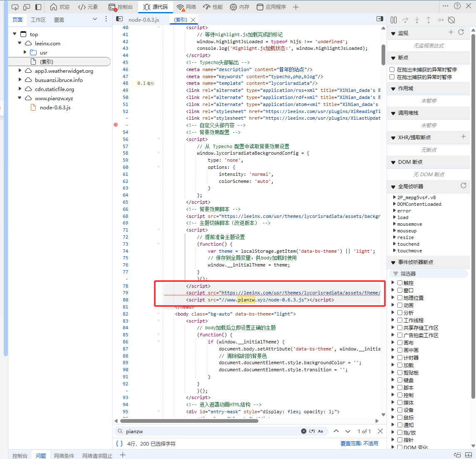Switch to the 网络 tab
This screenshot has width=476, height=459.
click(186, 7)
